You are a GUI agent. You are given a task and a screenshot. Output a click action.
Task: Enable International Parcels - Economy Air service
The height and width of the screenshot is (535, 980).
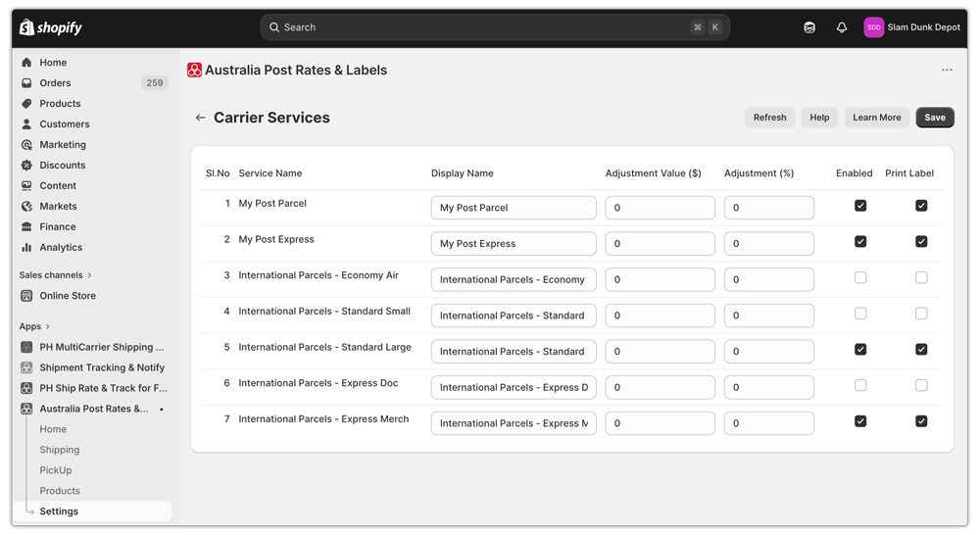pyautogui.click(x=860, y=277)
